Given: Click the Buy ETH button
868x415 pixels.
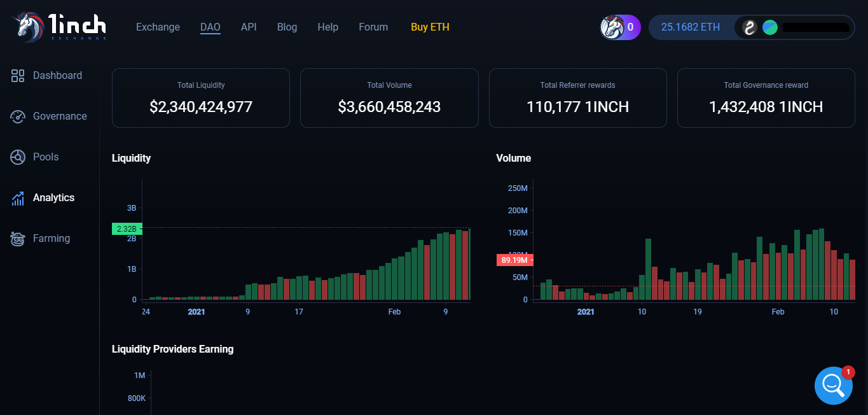Looking at the screenshot, I should coord(430,27).
